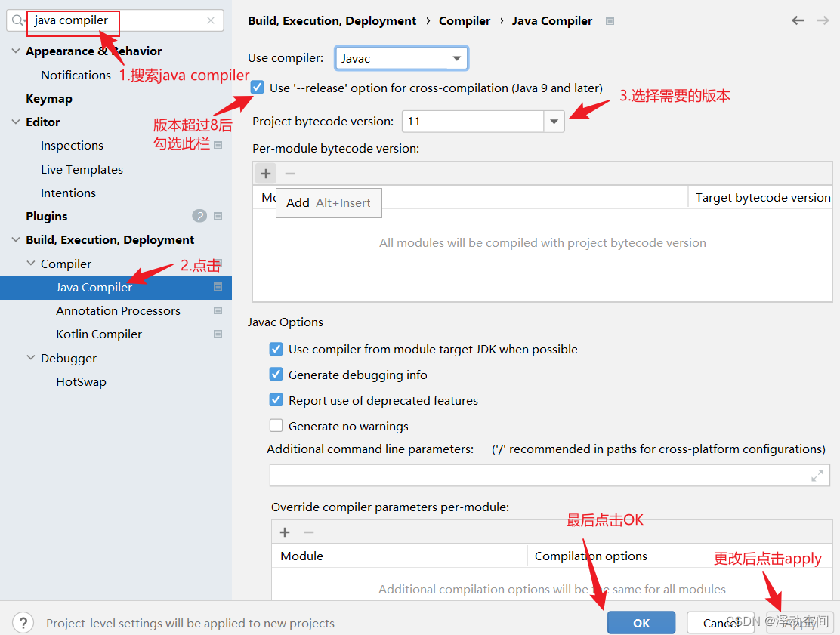Open Live Templates settings page
The image size is (840, 635).
(82, 170)
